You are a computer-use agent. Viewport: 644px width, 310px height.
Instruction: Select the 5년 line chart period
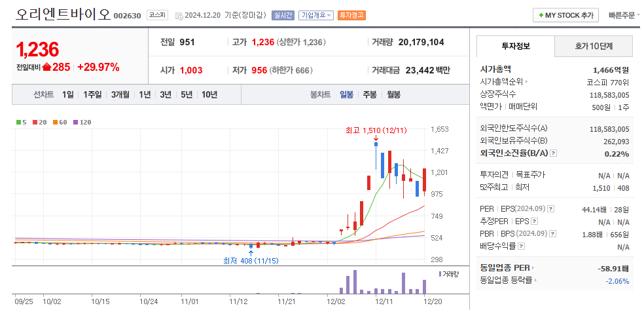[x=187, y=94]
